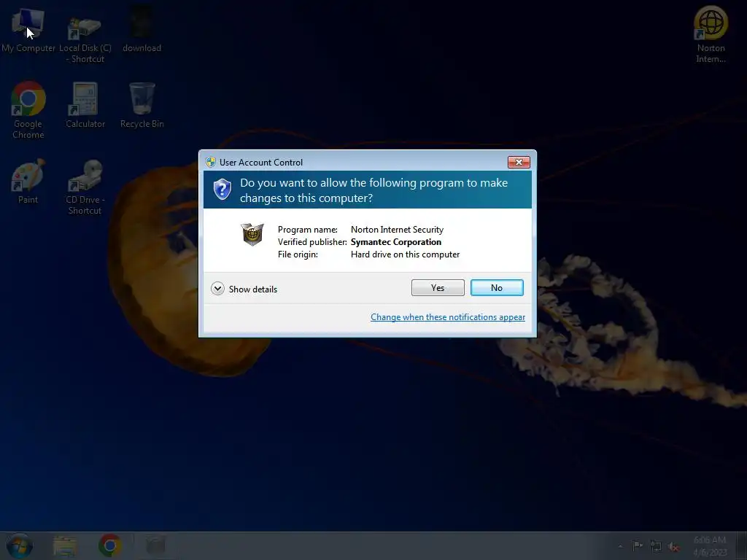Viewport: 747px width, 560px height.
Task: Open Chrome from the taskbar
Action: [x=110, y=545]
